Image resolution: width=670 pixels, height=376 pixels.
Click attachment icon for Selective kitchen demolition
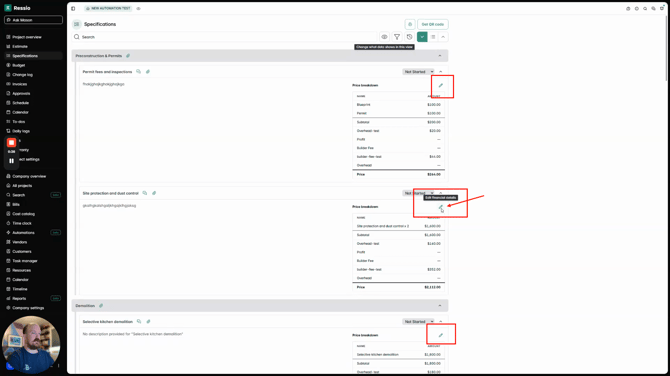coord(148,322)
